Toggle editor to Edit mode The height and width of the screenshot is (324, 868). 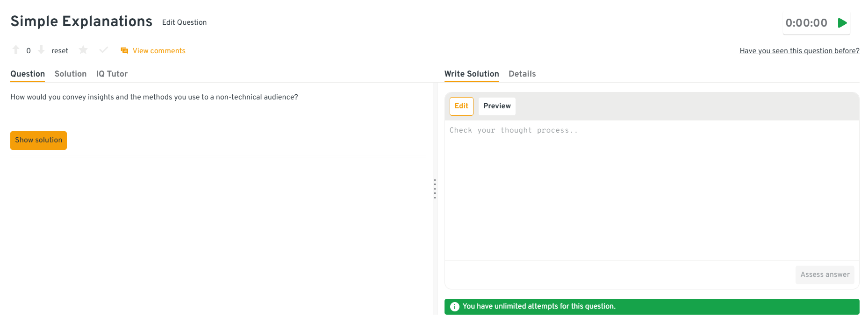pyautogui.click(x=461, y=106)
